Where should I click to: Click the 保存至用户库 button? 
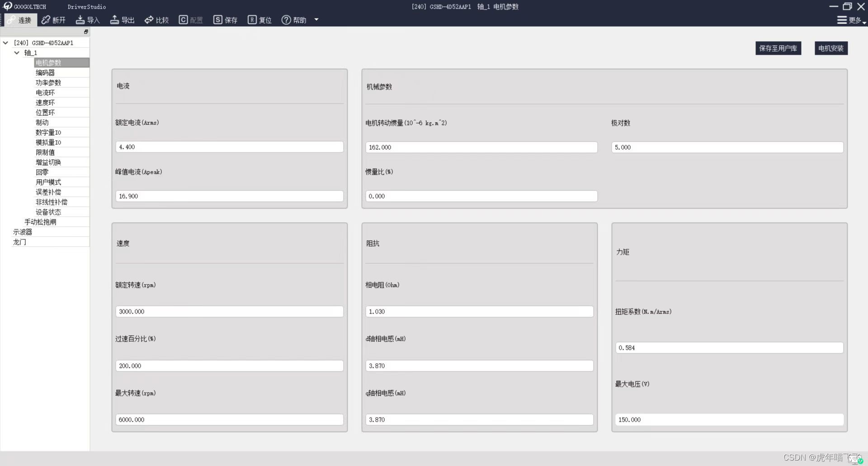778,48
